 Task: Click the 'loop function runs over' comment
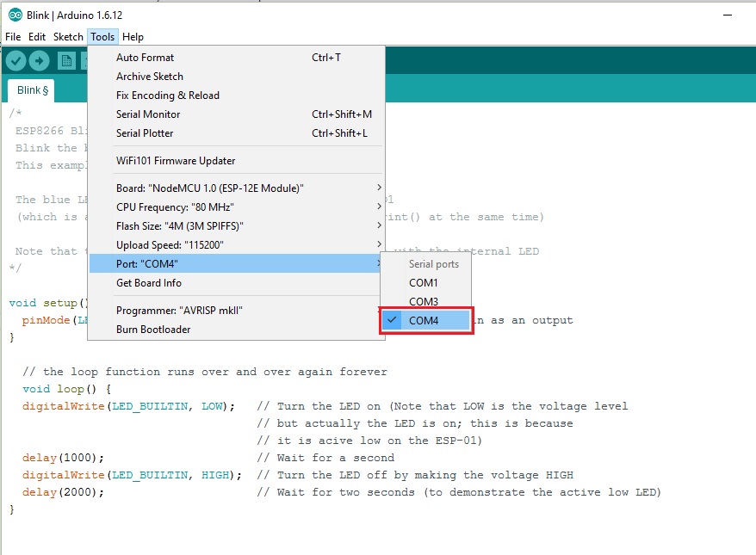204,372
